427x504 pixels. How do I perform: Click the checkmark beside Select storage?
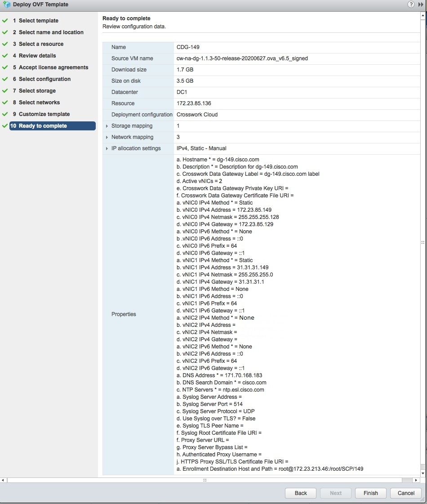4,90
